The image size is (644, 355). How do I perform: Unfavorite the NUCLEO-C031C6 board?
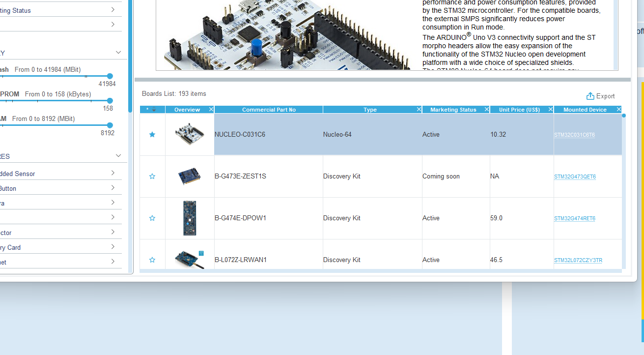point(152,134)
